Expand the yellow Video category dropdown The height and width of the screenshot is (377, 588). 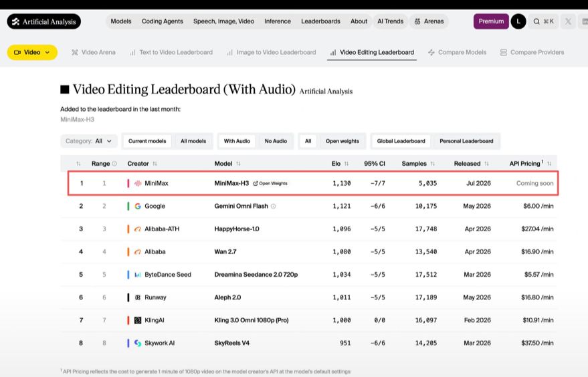coord(32,52)
